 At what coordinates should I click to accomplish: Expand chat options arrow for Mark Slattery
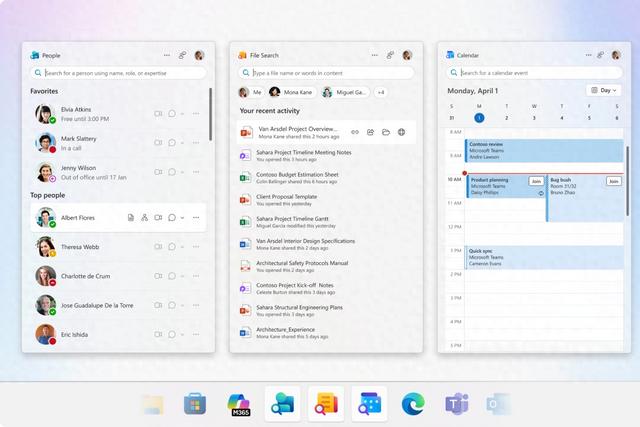182,143
